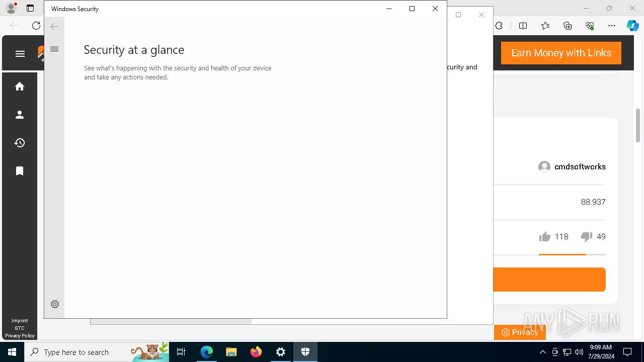
Task: Go to website Home icon in sidebar
Action: 20,86
